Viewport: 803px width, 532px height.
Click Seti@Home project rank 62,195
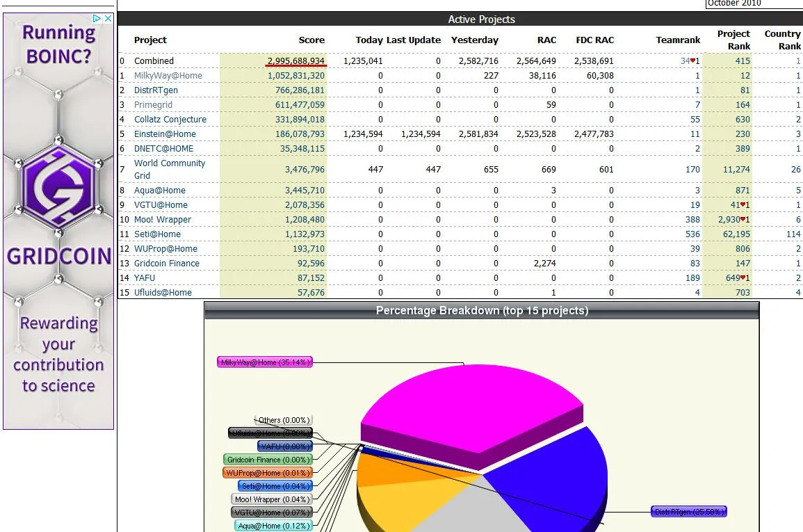[736, 234]
